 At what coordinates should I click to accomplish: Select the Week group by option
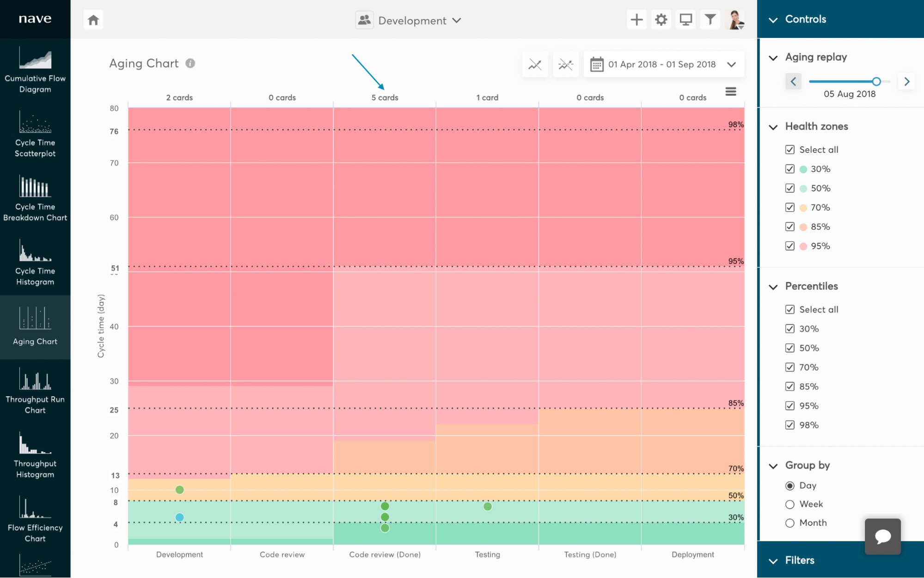click(790, 504)
